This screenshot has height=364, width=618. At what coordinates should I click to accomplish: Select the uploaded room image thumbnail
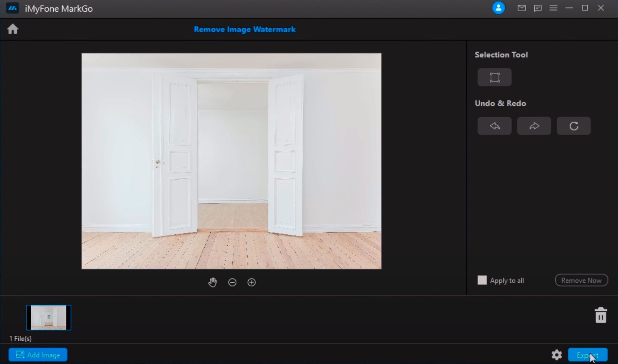coord(49,317)
